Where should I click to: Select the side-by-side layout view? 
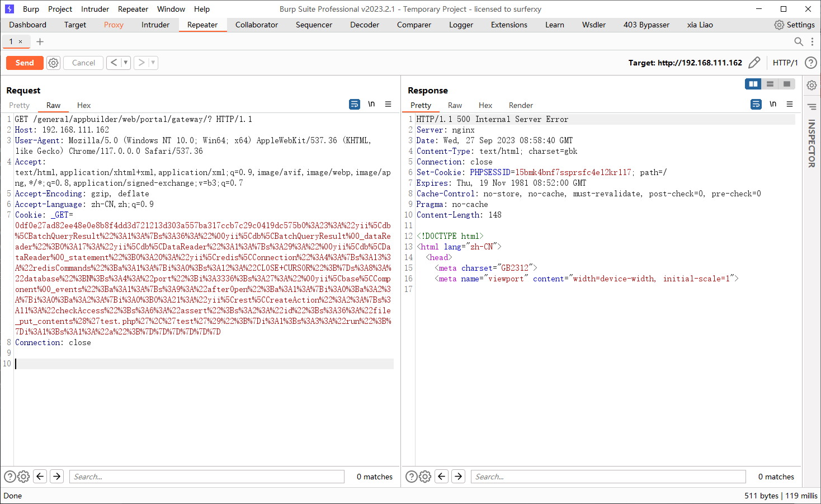click(x=753, y=84)
